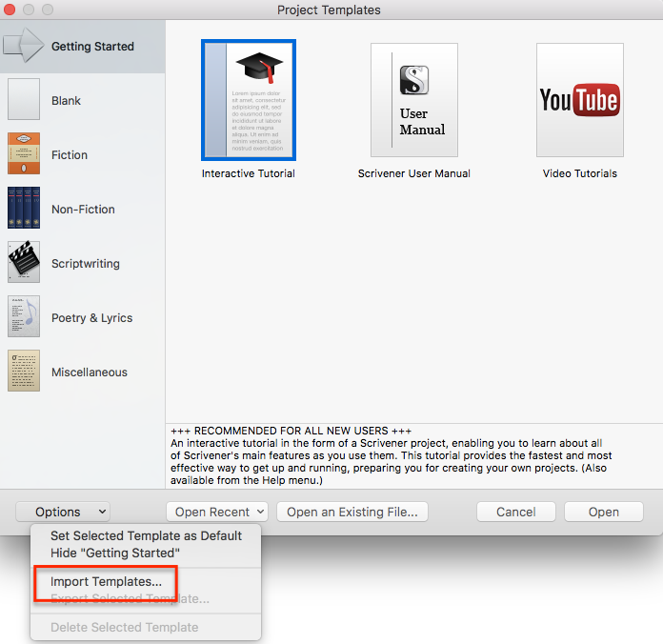Click the Poetry & Lyrics music note icon
663x644 pixels.
tap(24, 316)
